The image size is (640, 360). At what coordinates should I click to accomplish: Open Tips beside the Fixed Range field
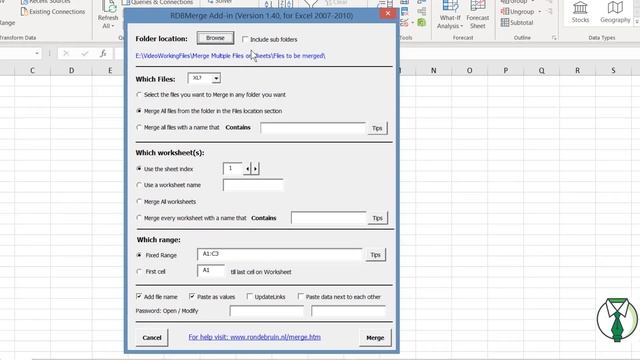[x=376, y=255]
